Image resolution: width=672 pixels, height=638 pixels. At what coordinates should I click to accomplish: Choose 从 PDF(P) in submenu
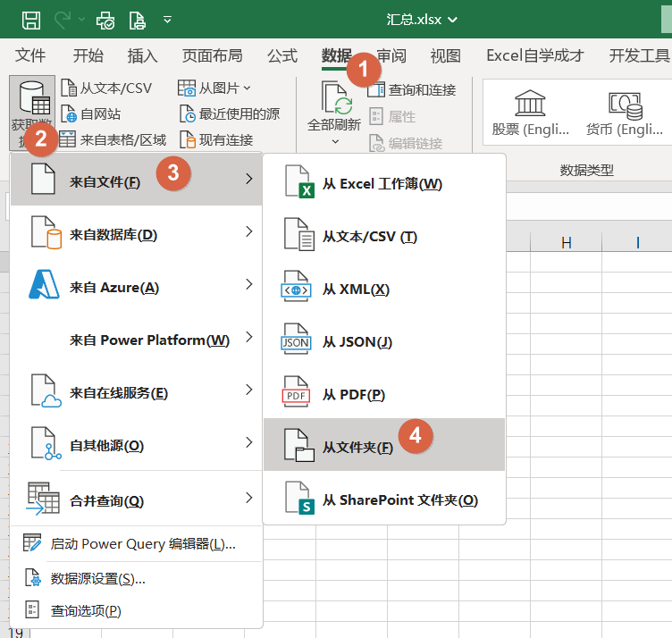(x=384, y=393)
